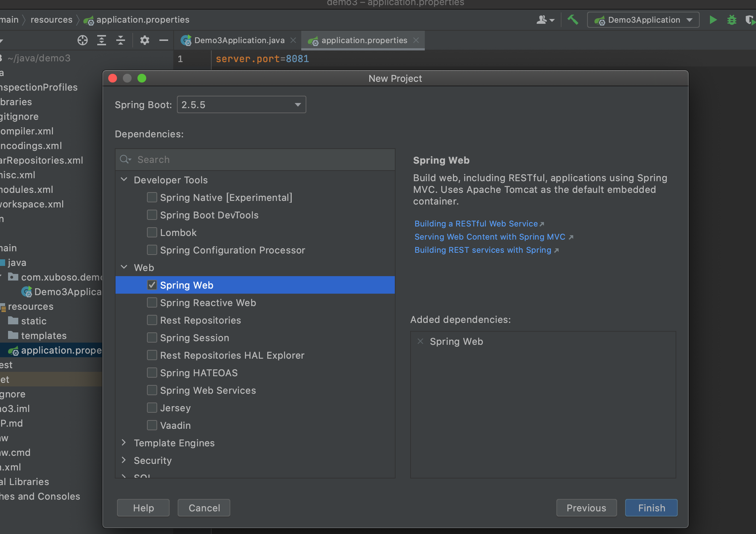Expand the Template Engines category

coord(124,442)
